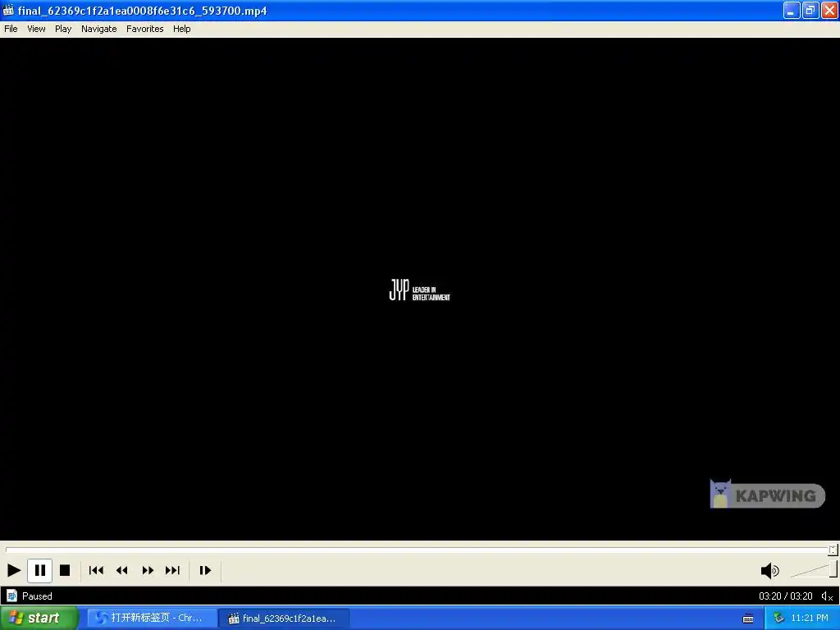
Task: Open the Play menu
Action: pos(63,29)
